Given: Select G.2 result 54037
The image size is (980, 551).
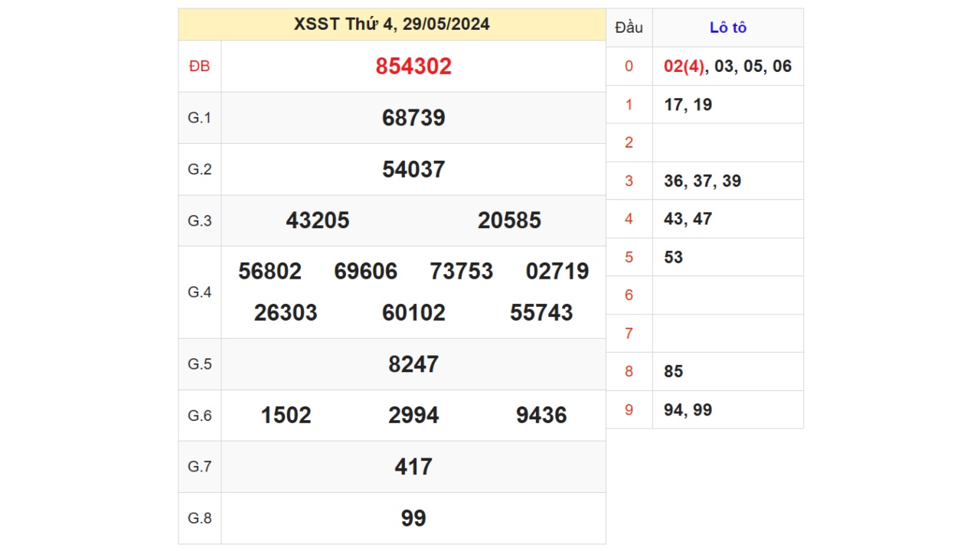Looking at the screenshot, I should tap(413, 169).
